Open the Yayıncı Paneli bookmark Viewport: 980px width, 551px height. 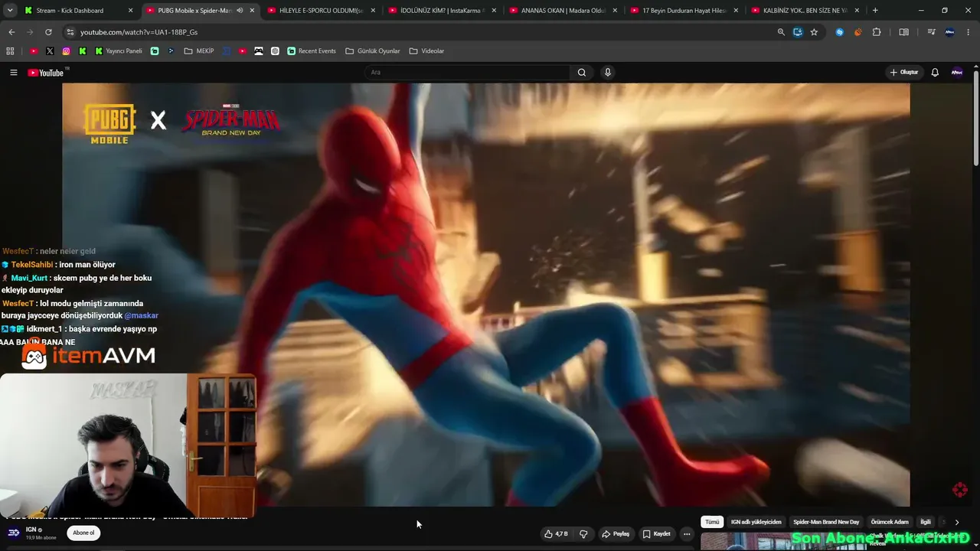pos(119,51)
